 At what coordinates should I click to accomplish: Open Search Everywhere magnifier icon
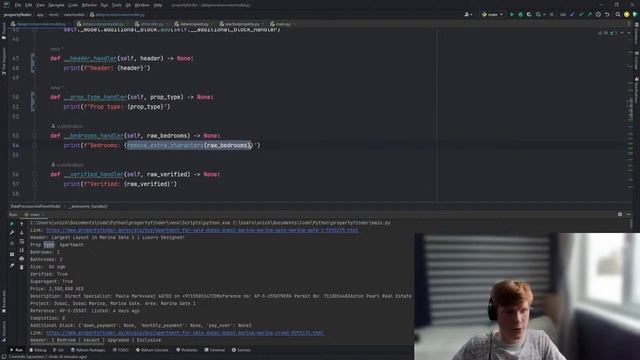tap(618, 14)
